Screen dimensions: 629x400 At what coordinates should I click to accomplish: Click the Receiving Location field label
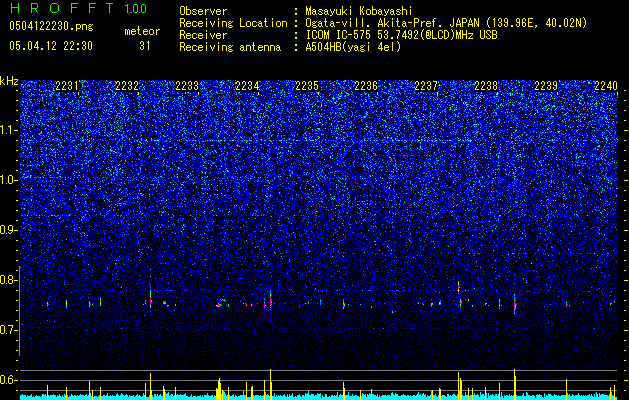pos(233,23)
